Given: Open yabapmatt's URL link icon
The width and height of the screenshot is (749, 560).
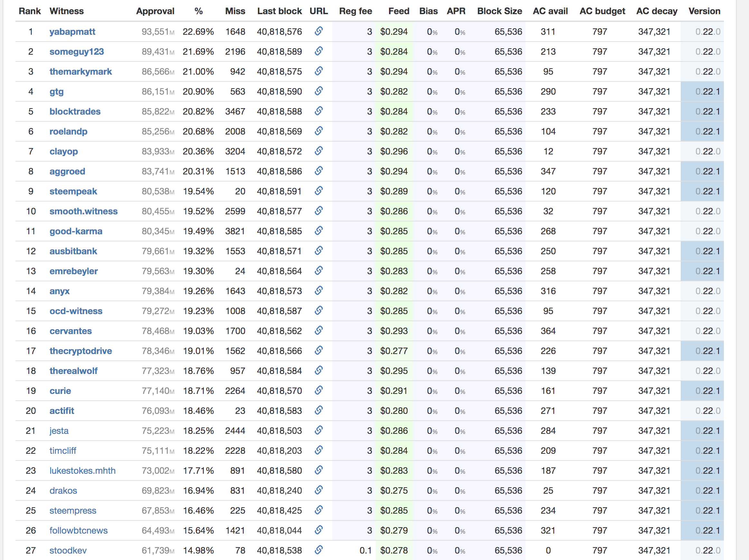Looking at the screenshot, I should 318,31.
